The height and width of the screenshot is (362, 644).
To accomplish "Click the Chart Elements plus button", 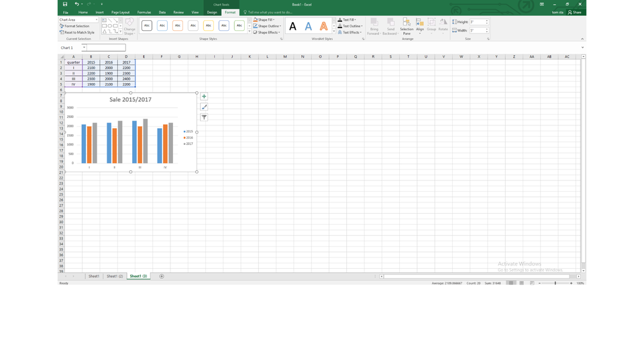I will point(204,97).
